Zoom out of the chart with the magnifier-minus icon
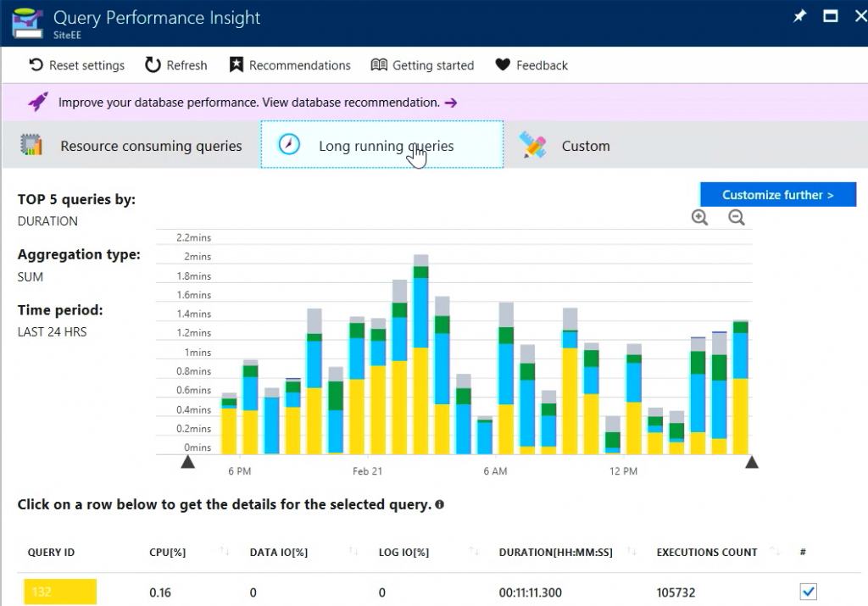Image resolution: width=868 pixels, height=606 pixels. coord(736,217)
